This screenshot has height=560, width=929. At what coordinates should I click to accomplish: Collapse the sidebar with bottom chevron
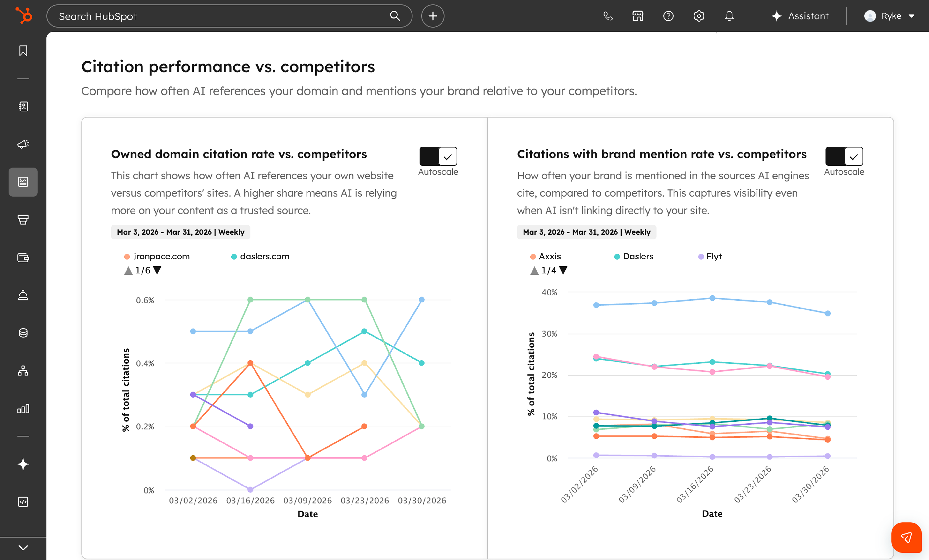pyautogui.click(x=23, y=548)
